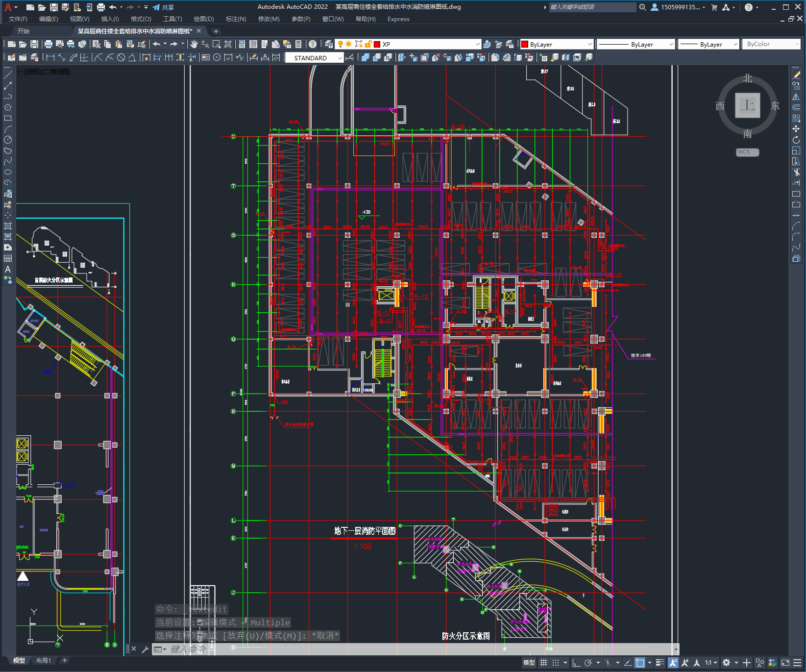Click the Zoom Realtime magnifier icon
The height and width of the screenshot is (672, 806).
pos(205,44)
